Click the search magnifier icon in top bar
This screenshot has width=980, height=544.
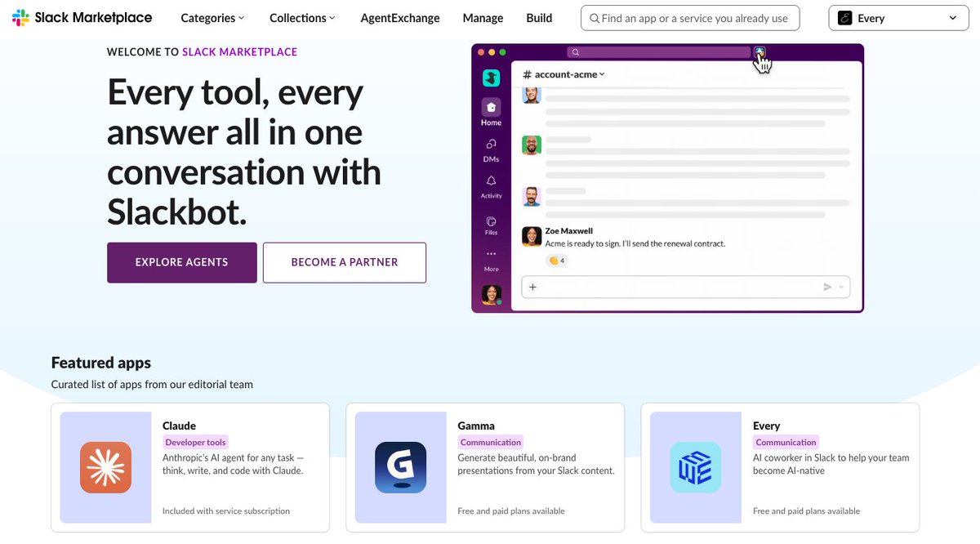(595, 18)
